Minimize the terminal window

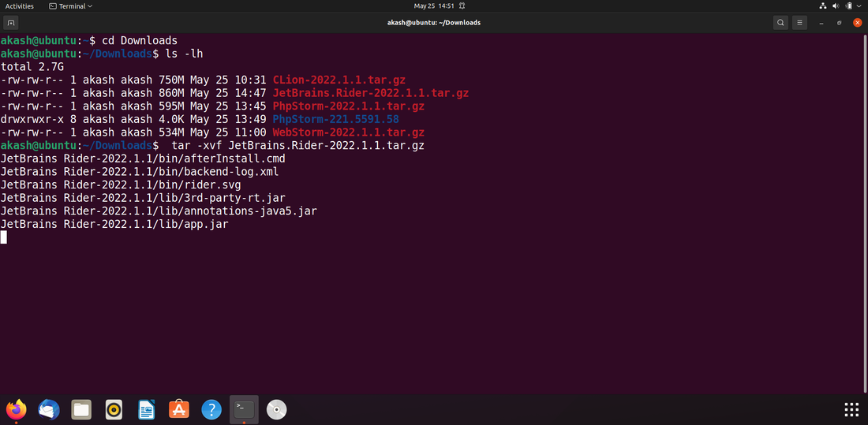(x=821, y=23)
